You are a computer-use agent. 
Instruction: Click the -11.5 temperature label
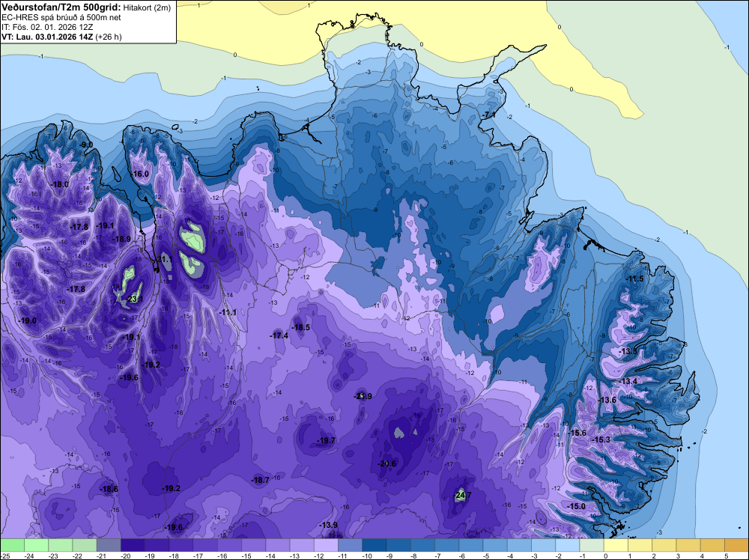click(635, 279)
